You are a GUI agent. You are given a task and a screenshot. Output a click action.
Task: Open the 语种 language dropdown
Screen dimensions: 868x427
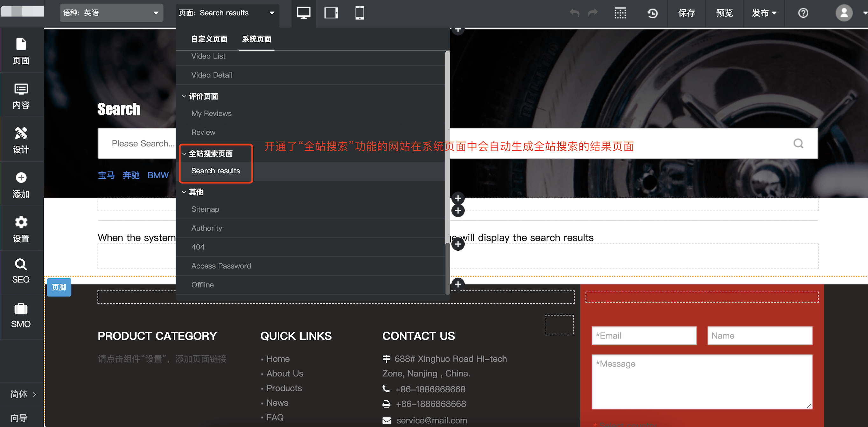111,13
